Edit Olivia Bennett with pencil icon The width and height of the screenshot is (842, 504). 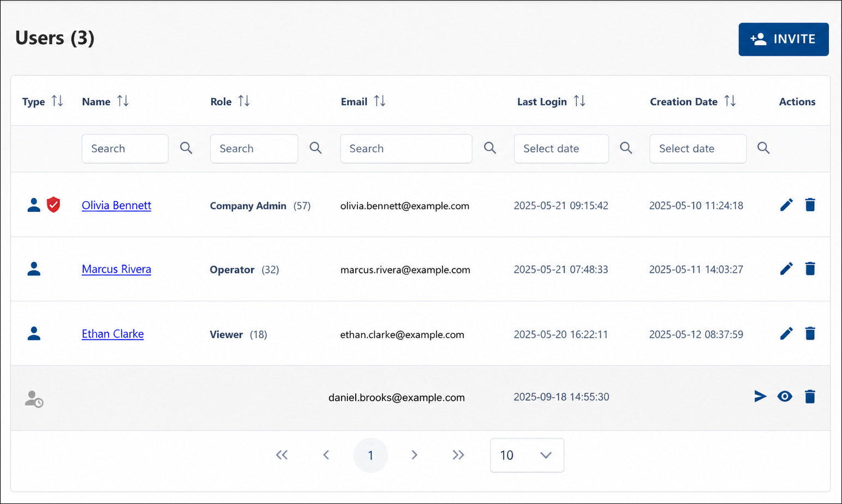pos(786,205)
